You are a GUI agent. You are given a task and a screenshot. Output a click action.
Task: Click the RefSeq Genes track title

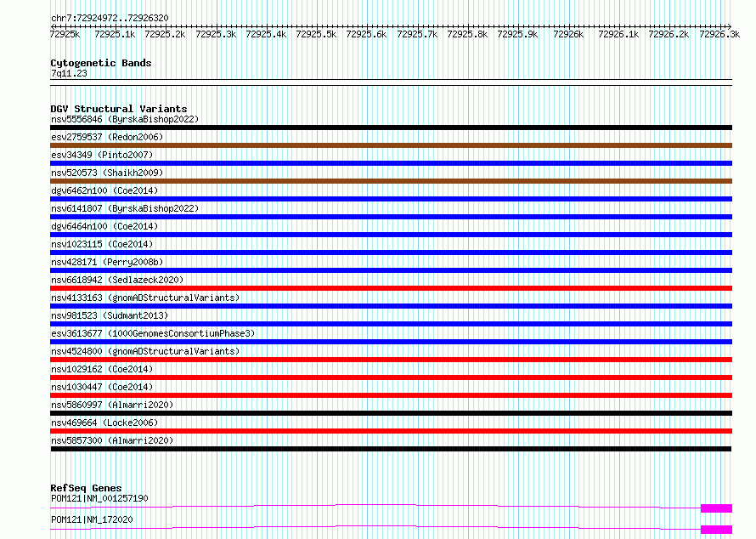[x=86, y=488]
